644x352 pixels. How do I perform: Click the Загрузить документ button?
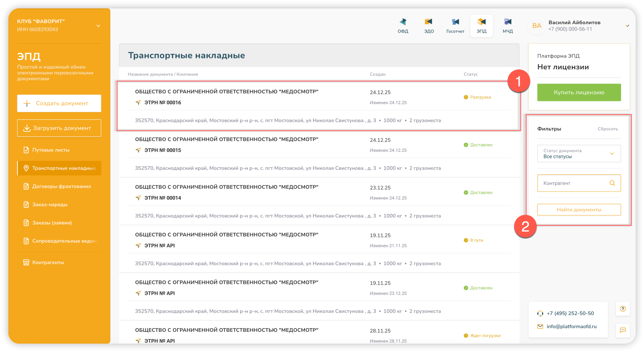[59, 128]
